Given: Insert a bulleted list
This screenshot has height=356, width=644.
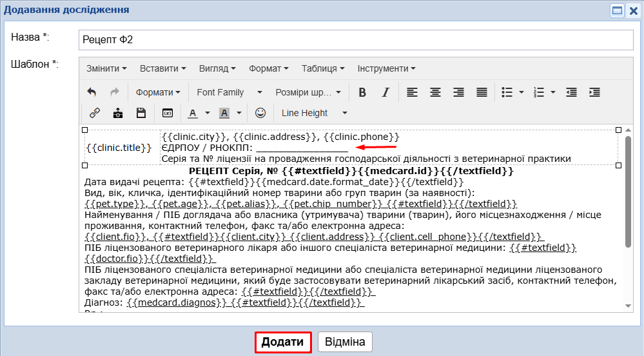Looking at the screenshot, I should (507, 92).
